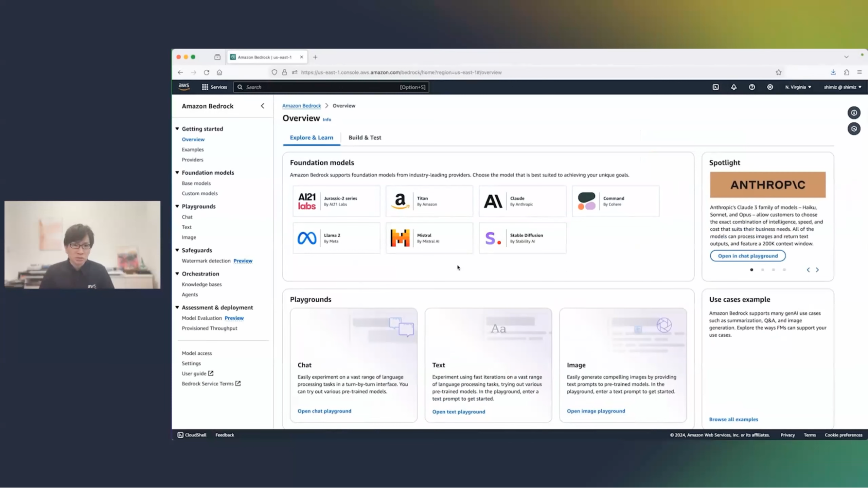This screenshot has width=868, height=488.
Task: Open the N. Virginia region dropdown
Action: tap(798, 87)
